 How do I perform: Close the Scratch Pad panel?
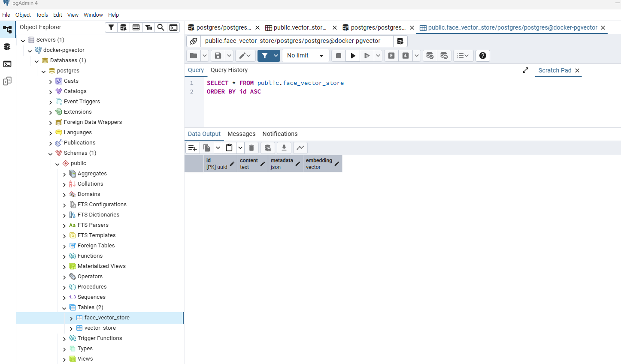577,70
